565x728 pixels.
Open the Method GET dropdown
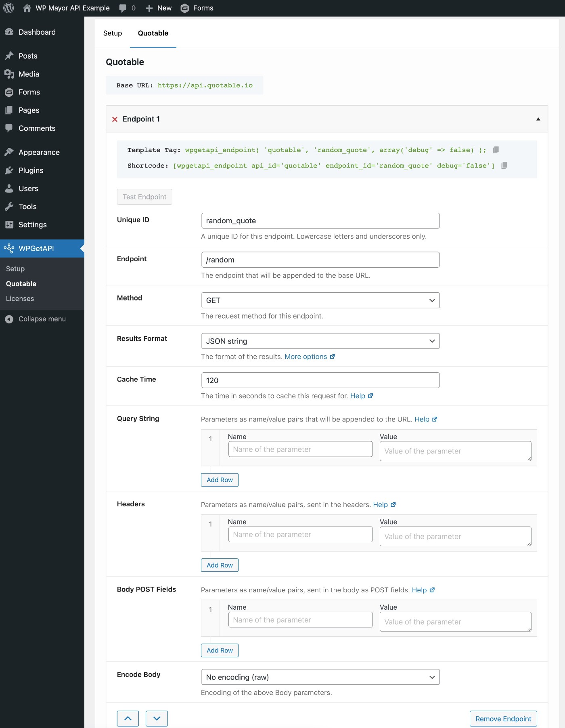click(x=320, y=300)
